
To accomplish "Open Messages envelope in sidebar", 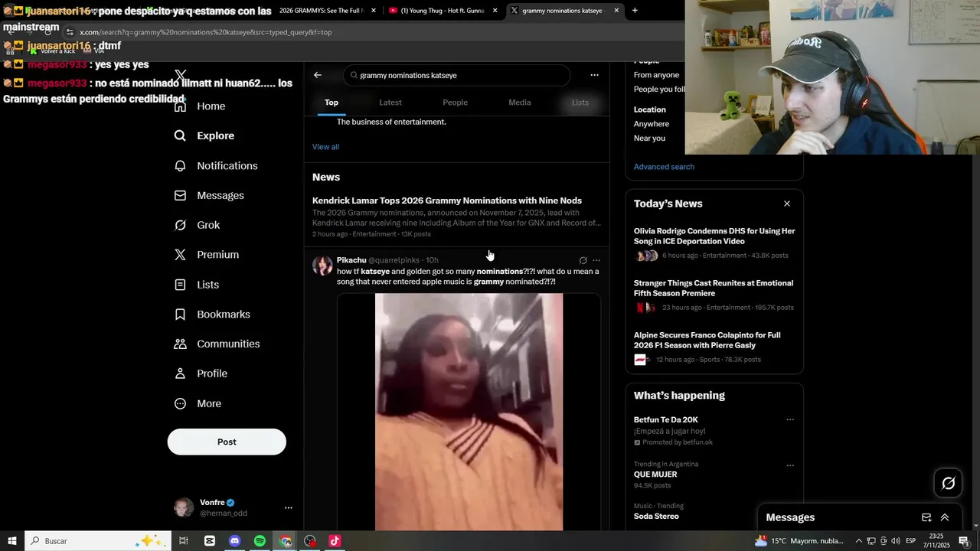I will tap(209, 195).
